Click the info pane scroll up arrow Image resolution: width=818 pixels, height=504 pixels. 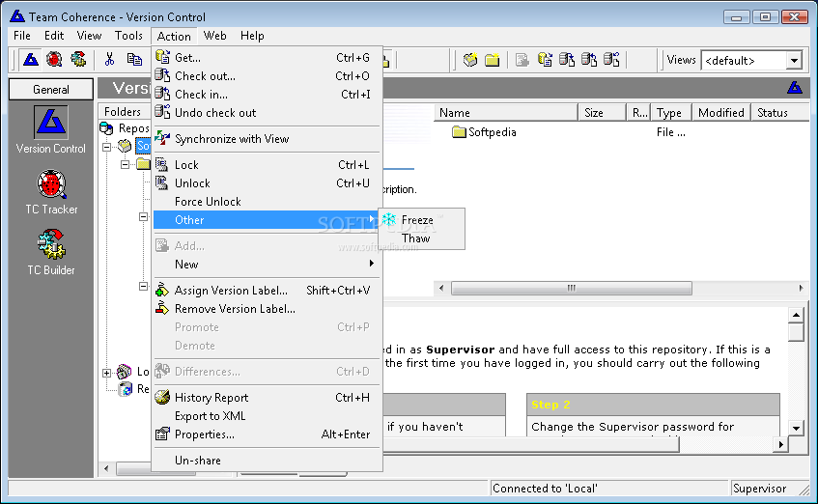(796, 315)
